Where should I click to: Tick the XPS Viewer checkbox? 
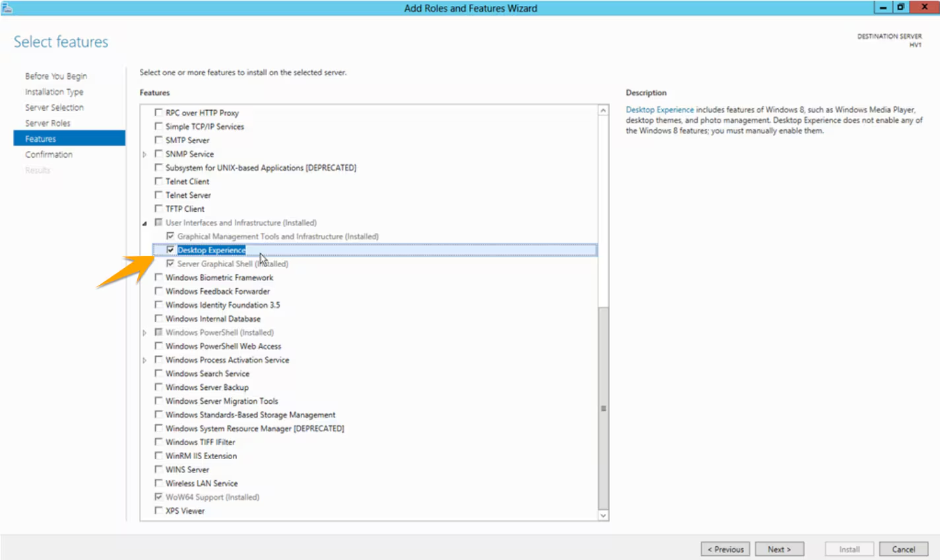(x=158, y=511)
